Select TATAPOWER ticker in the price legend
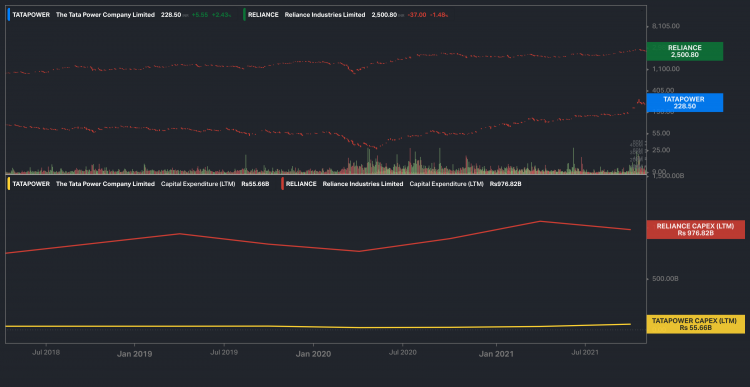This screenshot has width=750, height=387. pyautogui.click(x=31, y=15)
